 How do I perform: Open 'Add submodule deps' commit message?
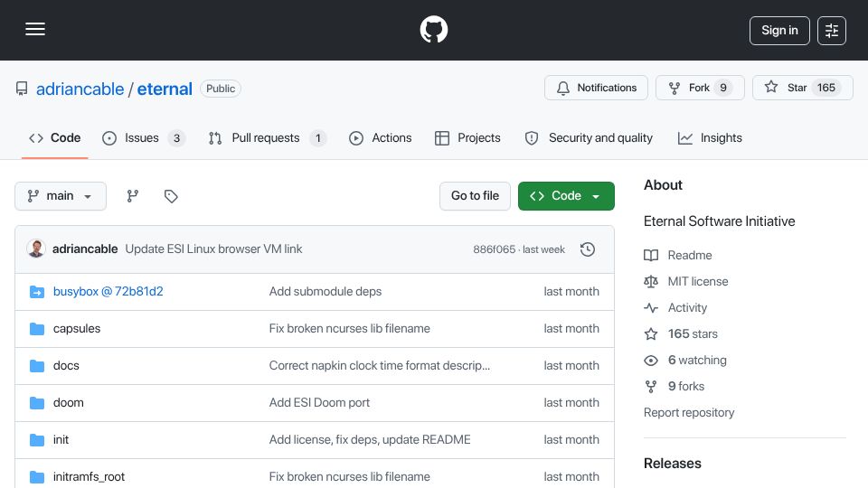[x=325, y=292]
